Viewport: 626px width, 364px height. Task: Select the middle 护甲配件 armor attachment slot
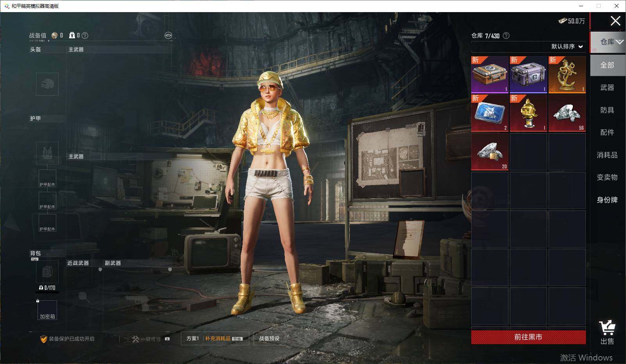[x=47, y=201]
